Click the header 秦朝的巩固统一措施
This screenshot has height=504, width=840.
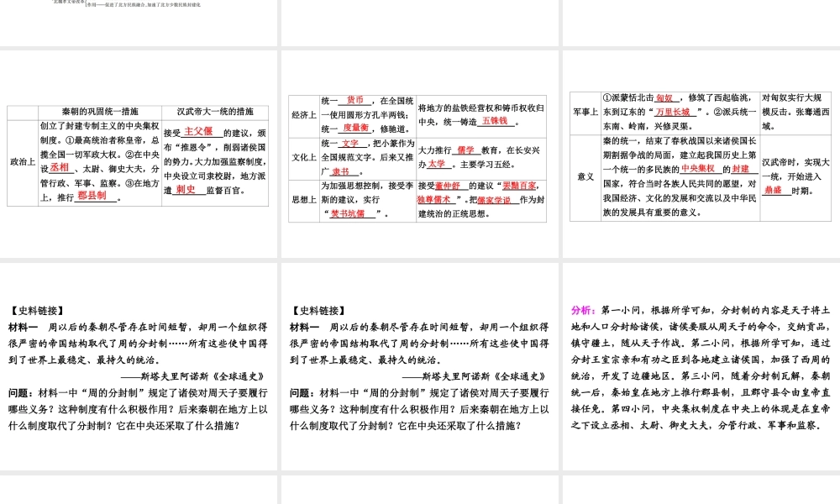point(100,112)
